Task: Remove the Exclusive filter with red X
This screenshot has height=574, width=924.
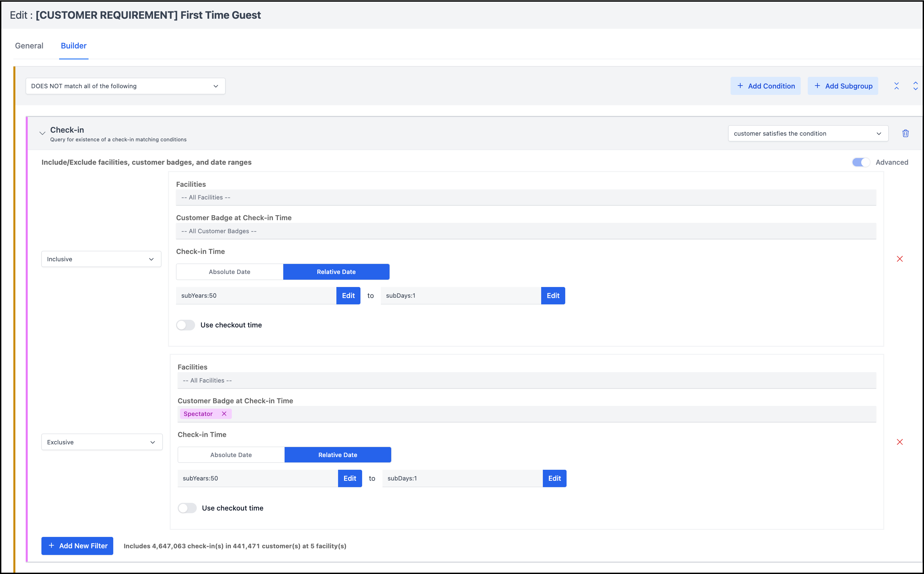Action: point(900,442)
